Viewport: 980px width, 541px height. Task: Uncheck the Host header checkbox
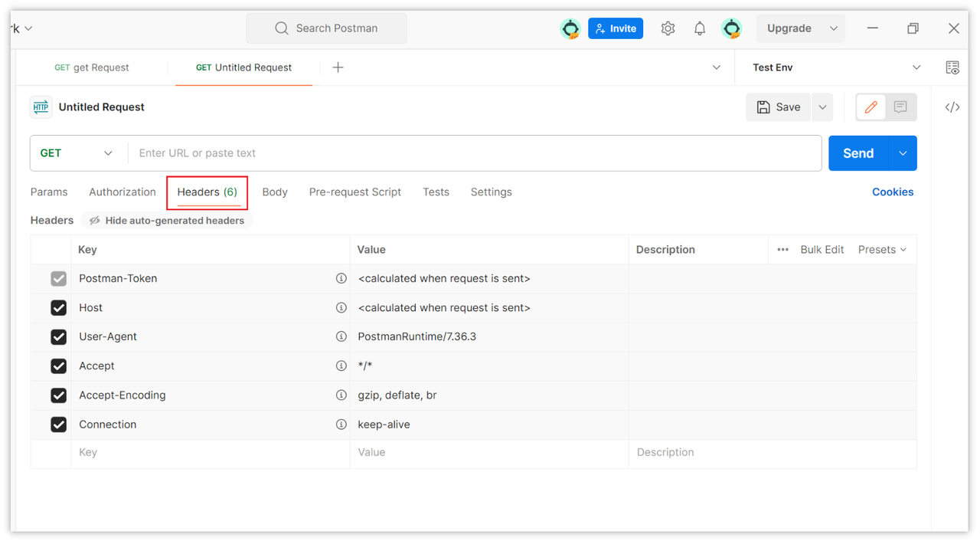pyautogui.click(x=58, y=308)
